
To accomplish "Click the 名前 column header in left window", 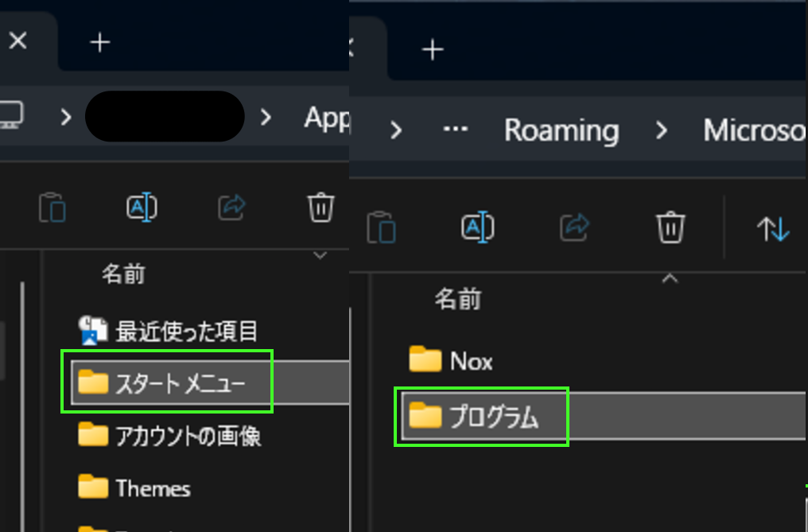I will click(x=123, y=274).
